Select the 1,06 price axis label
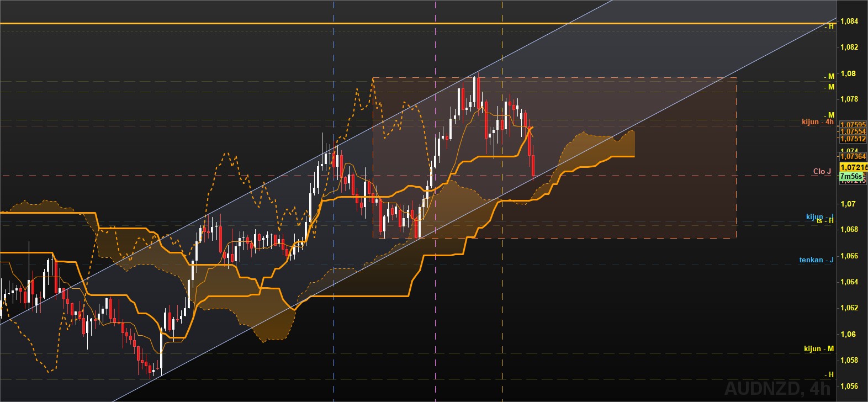Image resolution: width=868 pixels, height=402 pixels. tap(848, 334)
